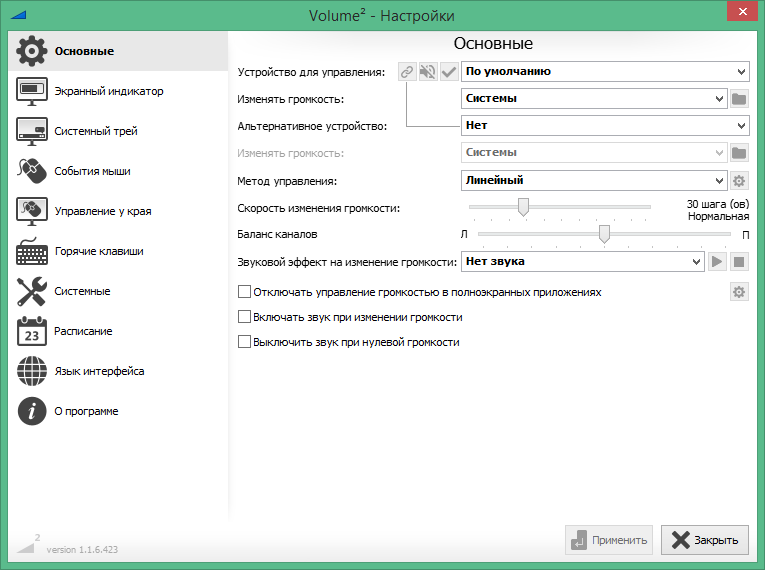
Task: Open the Расписание section
Action: tap(118, 331)
